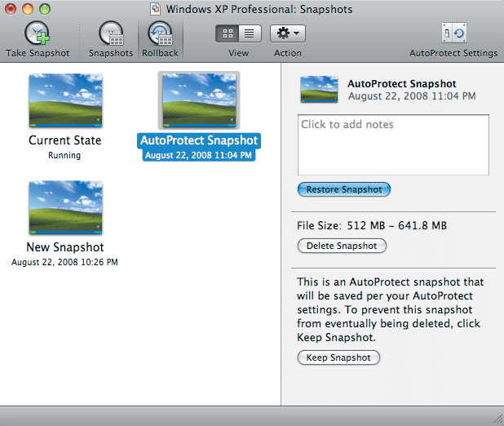Open the Action gear dropdown
Viewport: 504px width, 426px height.
[288, 33]
